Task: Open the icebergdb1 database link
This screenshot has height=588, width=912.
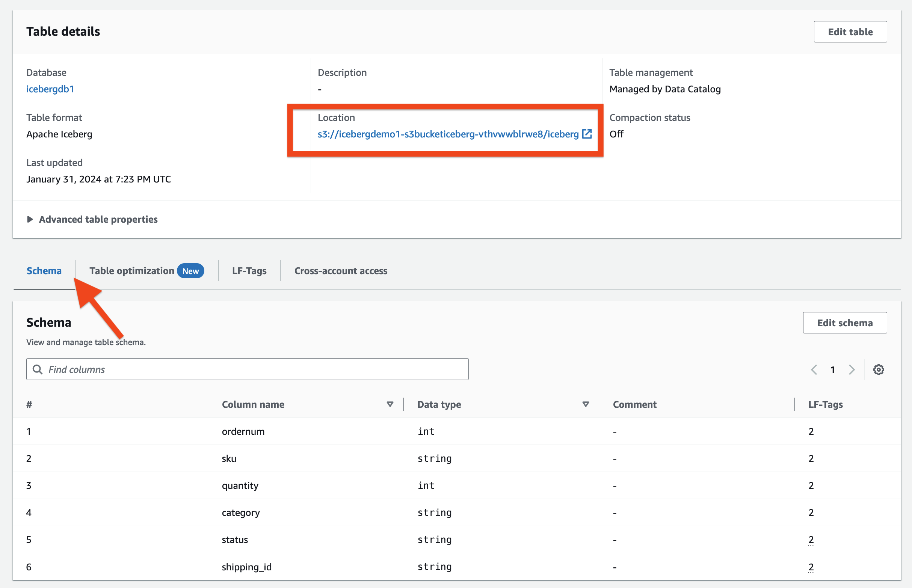Action: 50,89
